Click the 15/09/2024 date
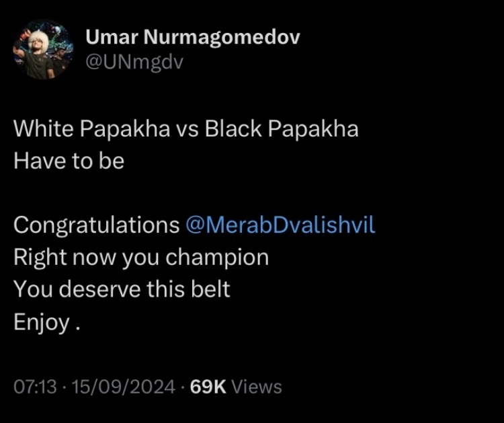This screenshot has width=504, height=423. (124, 386)
